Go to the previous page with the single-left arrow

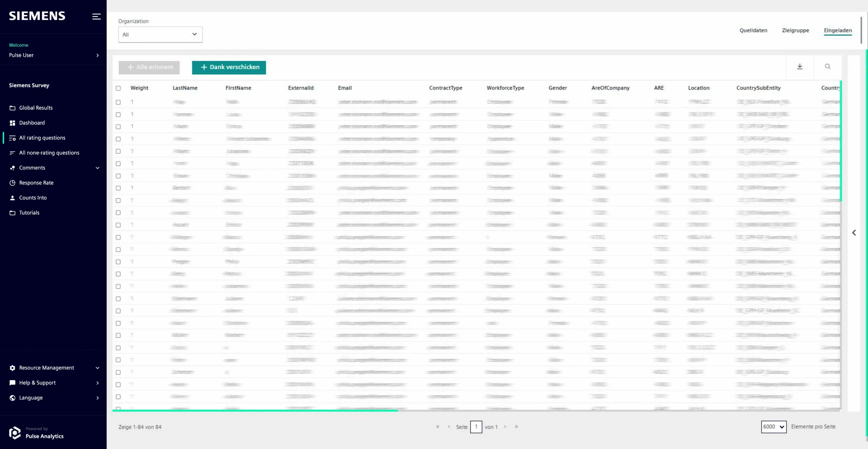449,427
